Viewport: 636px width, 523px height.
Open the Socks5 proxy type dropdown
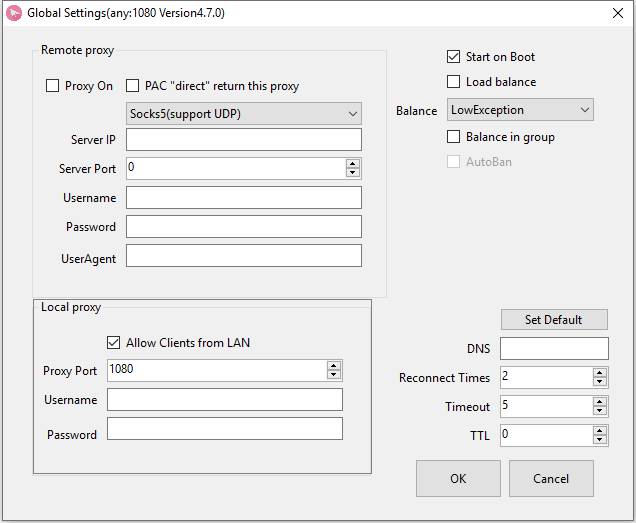click(x=244, y=114)
